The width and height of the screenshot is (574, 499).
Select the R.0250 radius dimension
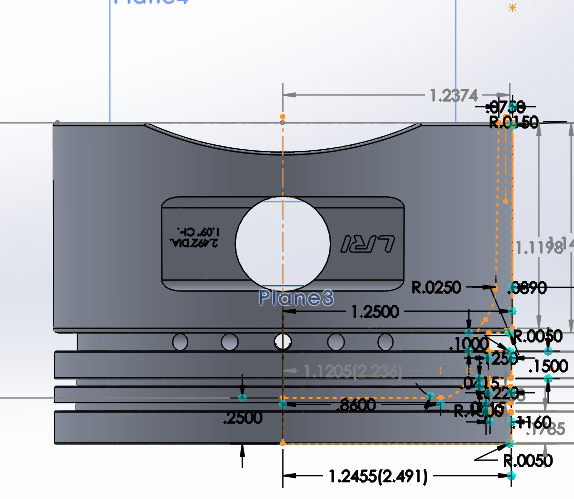point(436,287)
